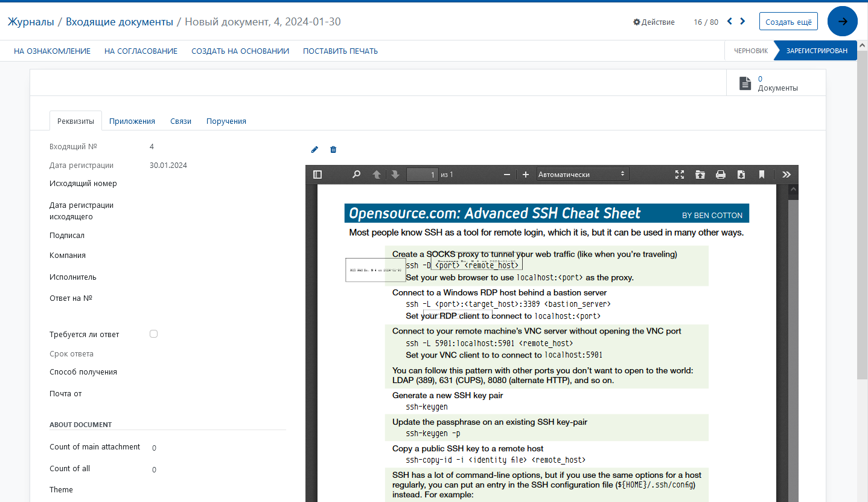
Task: Click НА СОГЛАСОВАНИЕ action
Action: coord(141,51)
